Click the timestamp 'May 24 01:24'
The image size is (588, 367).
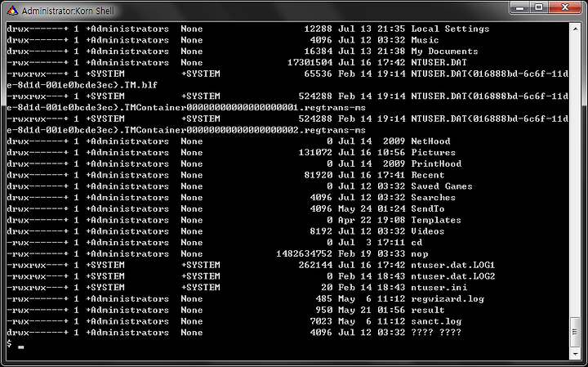372,209
